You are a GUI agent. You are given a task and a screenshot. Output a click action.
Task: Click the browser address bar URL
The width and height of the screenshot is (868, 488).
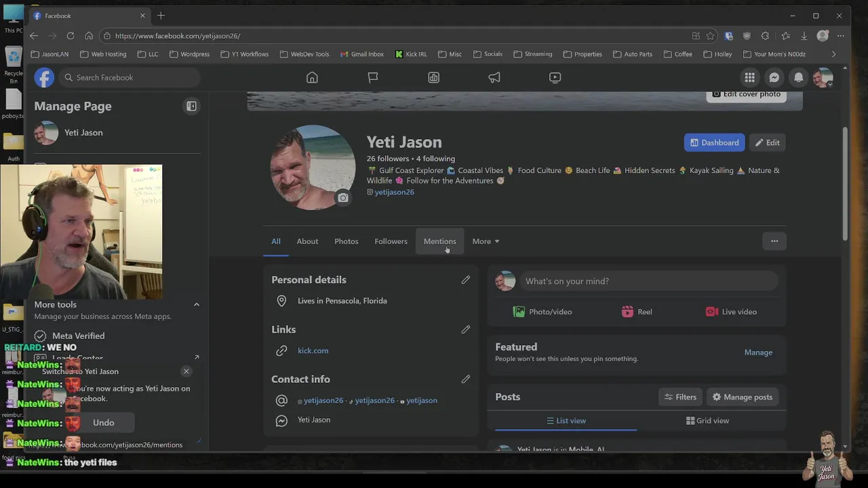[178, 36]
